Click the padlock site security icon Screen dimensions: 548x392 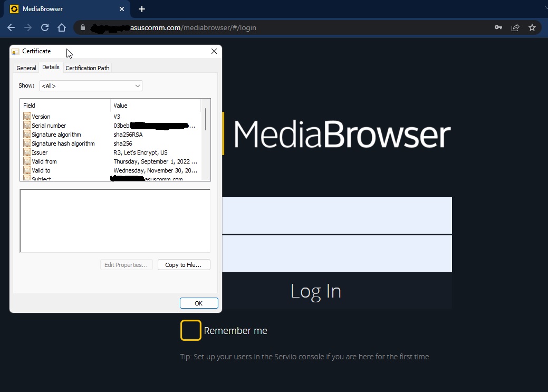[82, 27]
